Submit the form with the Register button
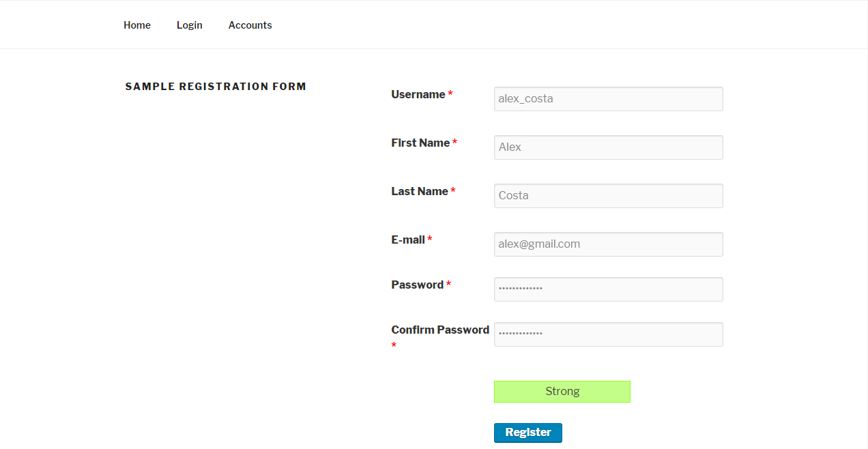The image size is (868, 449). coord(527,433)
